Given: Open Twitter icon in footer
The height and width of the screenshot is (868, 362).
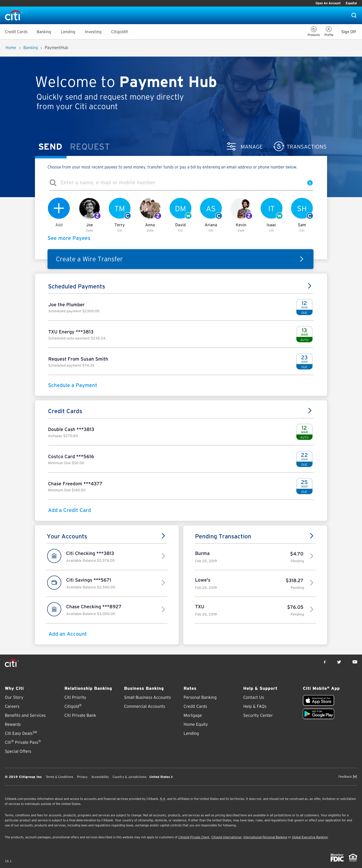Looking at the screenshot, I should pos(339,662).
